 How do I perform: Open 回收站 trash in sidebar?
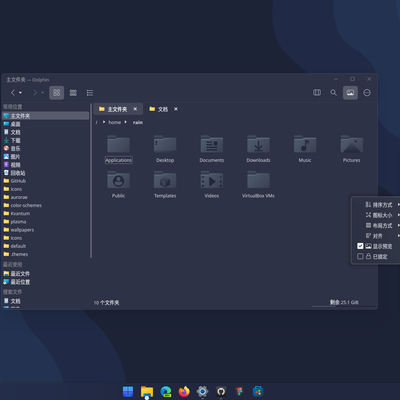tap(46, 173)
